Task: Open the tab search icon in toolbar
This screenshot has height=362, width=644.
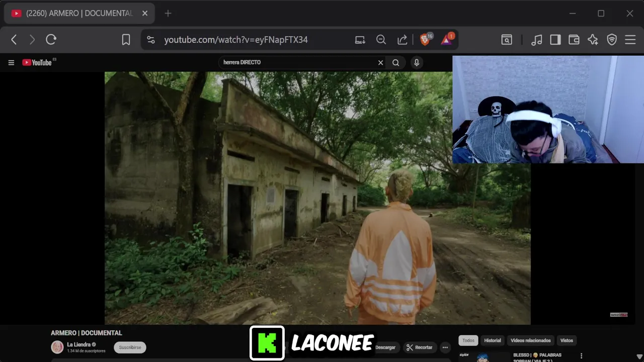Action: pyautogui.click(x=507, y=40)
